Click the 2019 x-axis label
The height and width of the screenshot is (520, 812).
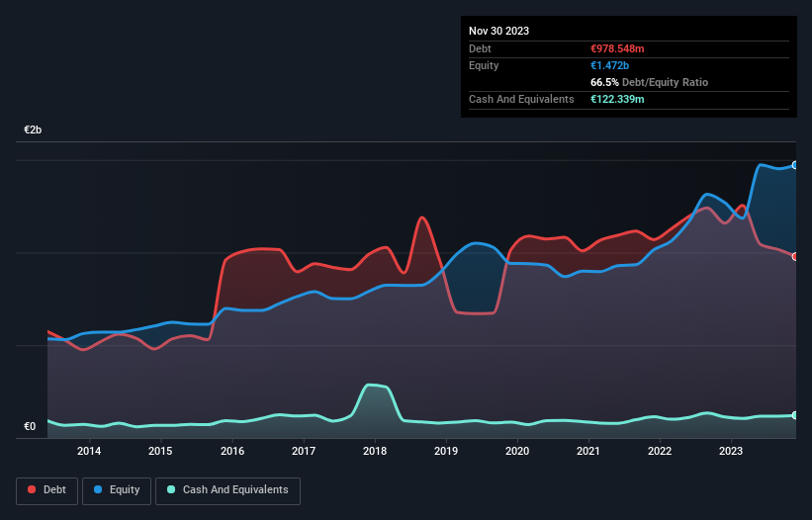[x=446, y=451]
